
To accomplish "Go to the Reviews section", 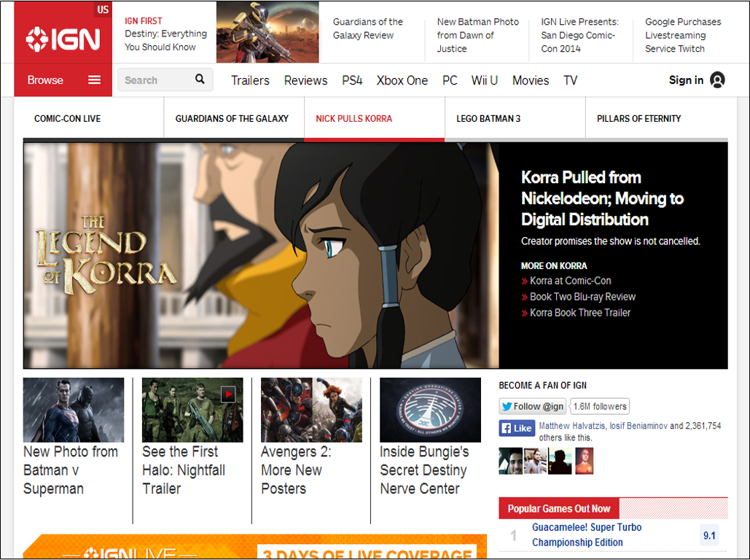I will click(305, 80).
